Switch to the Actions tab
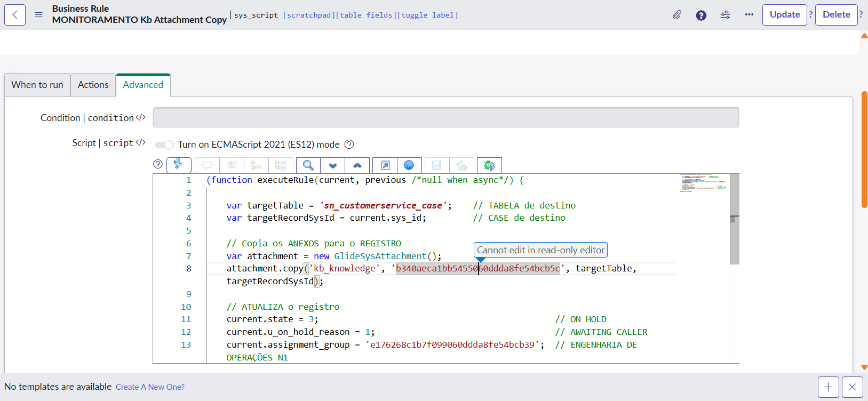This screenshot has height=401, width=868. click(93, 85)
